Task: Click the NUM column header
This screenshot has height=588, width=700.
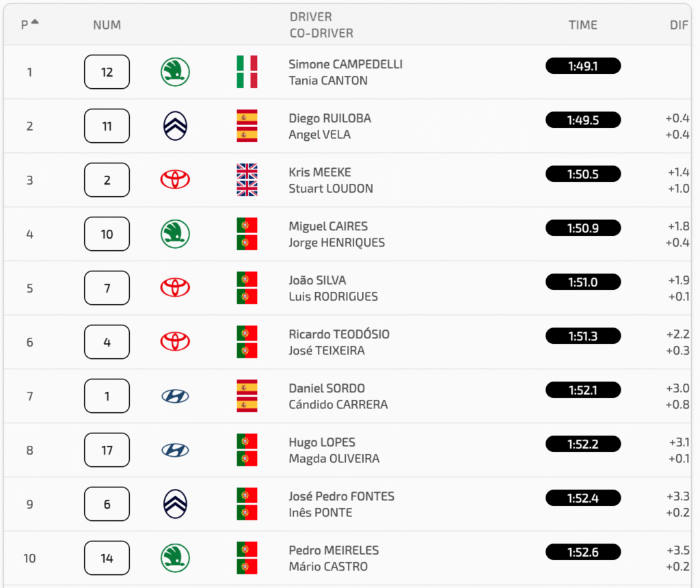Action: [107, 25]
